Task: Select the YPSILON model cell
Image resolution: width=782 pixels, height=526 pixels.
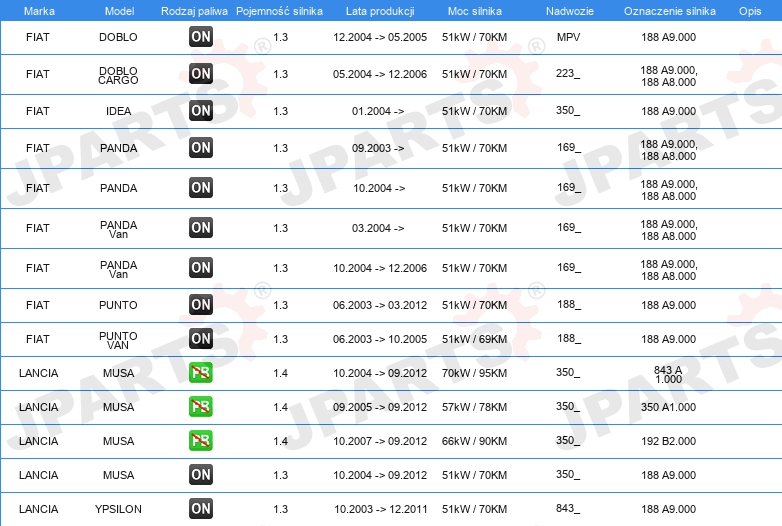Action: coord(118,509)
